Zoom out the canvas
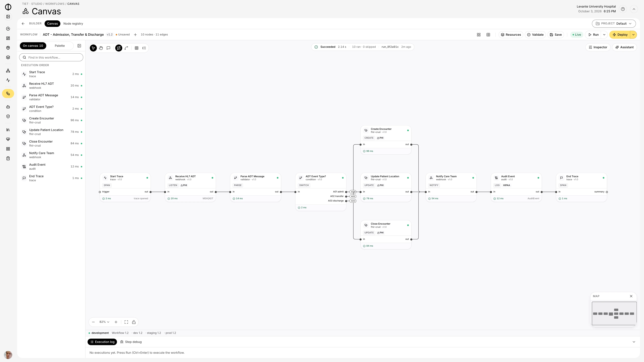Viewport: 644px width, 362px height. tap(93, 322)
